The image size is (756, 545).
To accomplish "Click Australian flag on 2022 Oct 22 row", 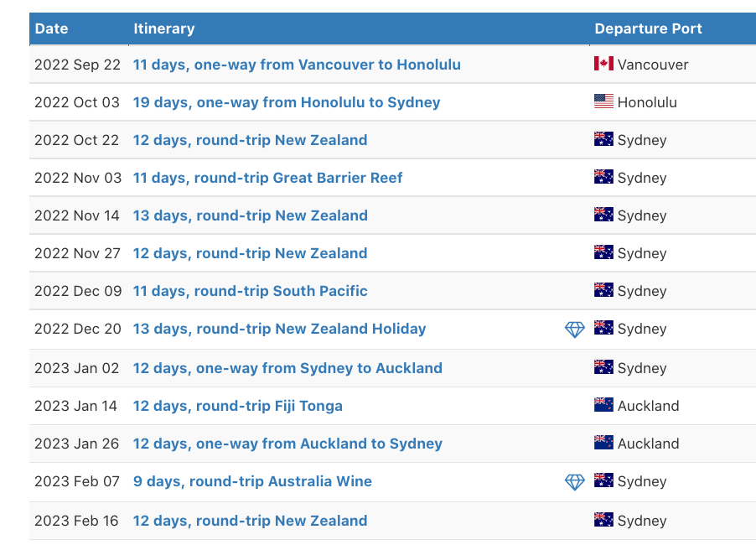I will click(603, 139).
